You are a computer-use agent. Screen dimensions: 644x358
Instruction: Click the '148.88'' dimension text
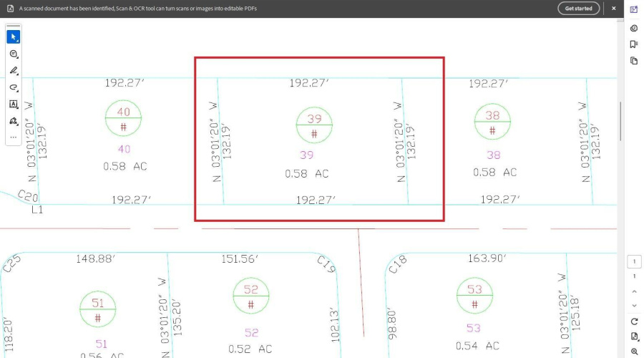[x=95, y=259]
